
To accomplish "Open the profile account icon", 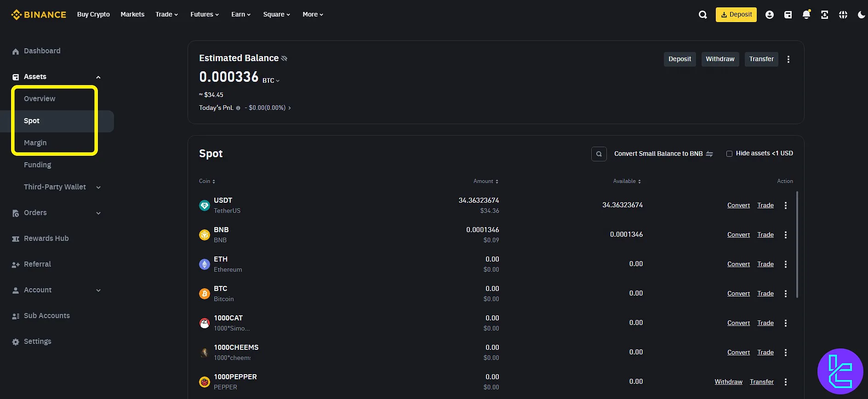I will point(769,15).
